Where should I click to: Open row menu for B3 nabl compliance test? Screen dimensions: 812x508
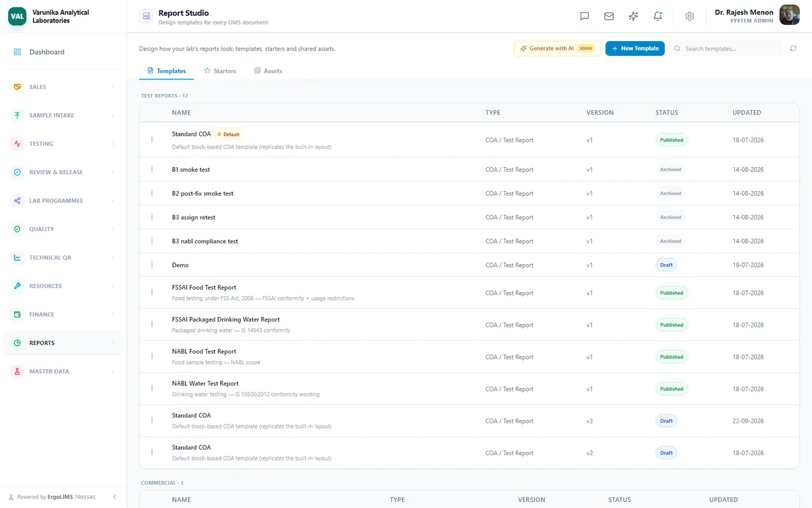coord(152,240)
